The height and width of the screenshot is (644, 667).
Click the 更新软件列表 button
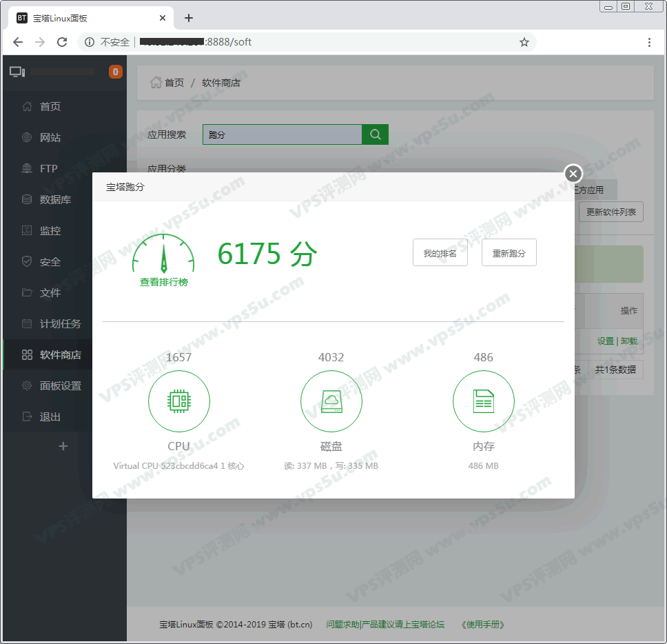point(610,212)
